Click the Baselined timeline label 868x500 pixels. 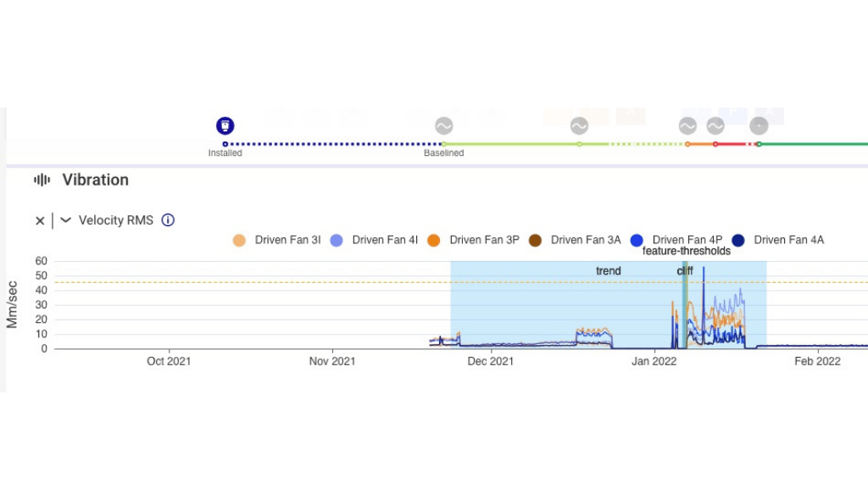(x=443, y=153)
